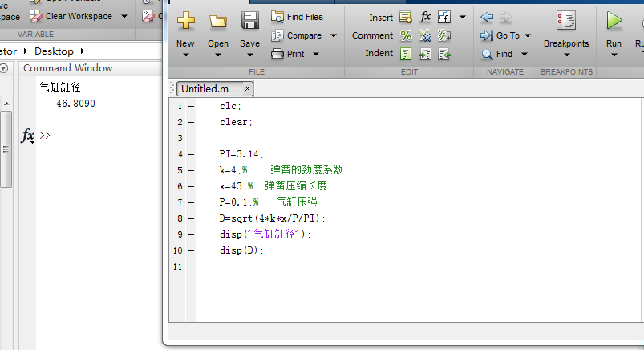Click the fixed-point fi insert icon

(444, 17)
